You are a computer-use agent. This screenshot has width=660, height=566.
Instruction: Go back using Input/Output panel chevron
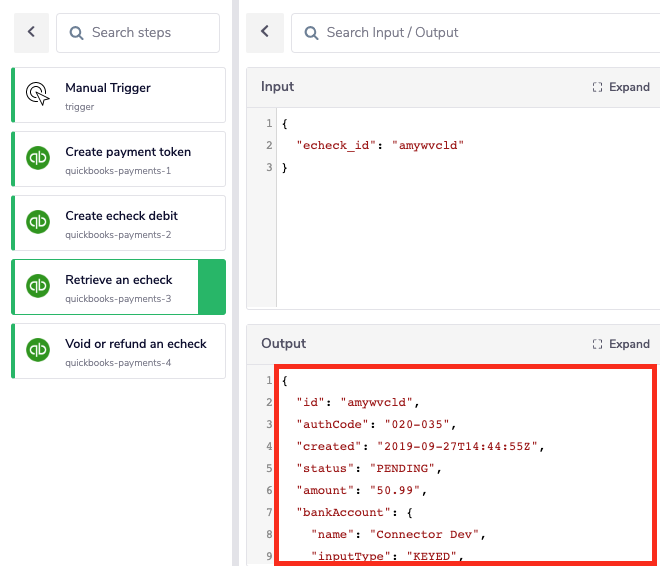(x=265, y=32)
